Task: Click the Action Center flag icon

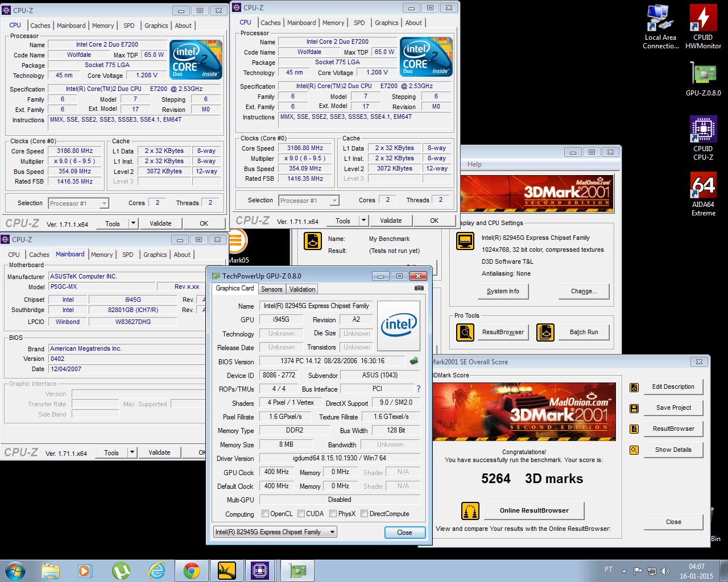Action: point(638,571)
